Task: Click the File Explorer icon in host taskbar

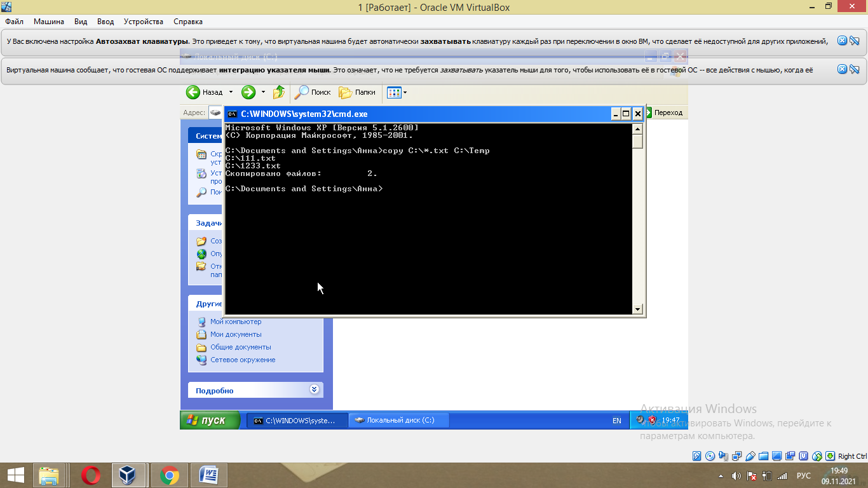Action: pos(49,475)
